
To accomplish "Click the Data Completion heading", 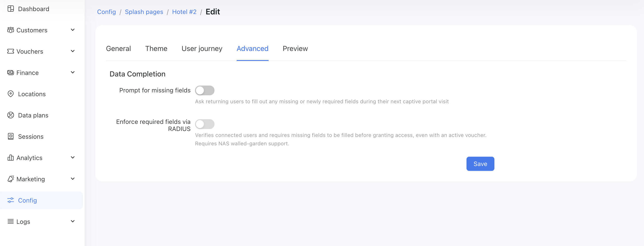I will click(x=137, y=74).
